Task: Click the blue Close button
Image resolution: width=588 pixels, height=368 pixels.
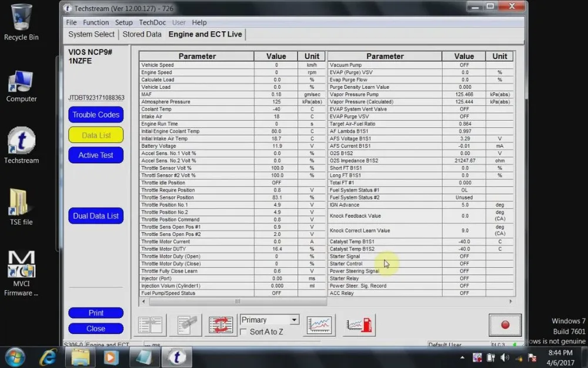Action: coord(96,329)
